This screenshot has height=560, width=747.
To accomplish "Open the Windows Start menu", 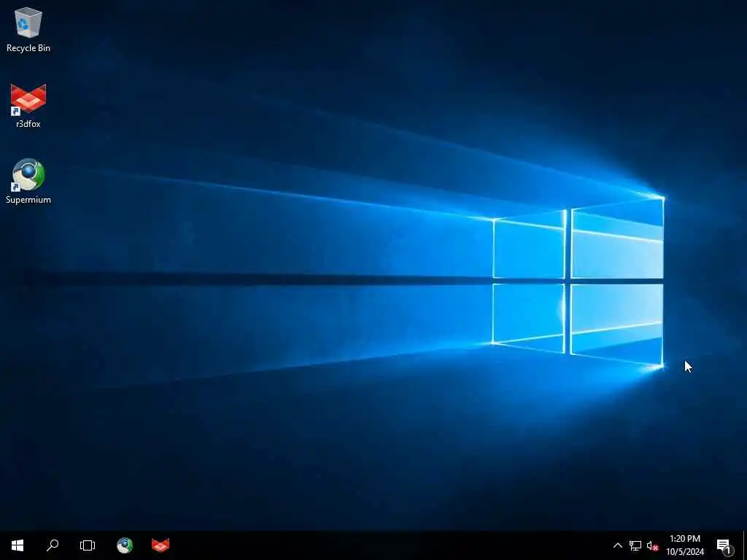I will pyautogui.click(x=18, y=545).
